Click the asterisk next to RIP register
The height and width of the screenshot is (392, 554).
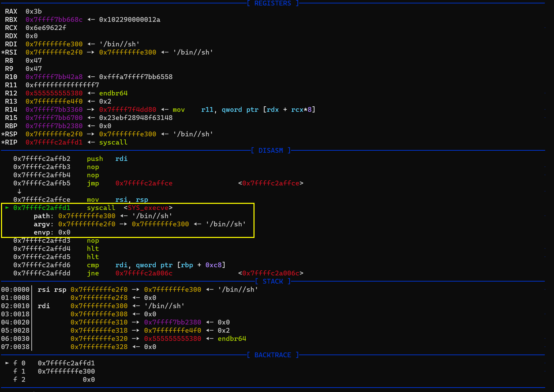tap(3, 142)
